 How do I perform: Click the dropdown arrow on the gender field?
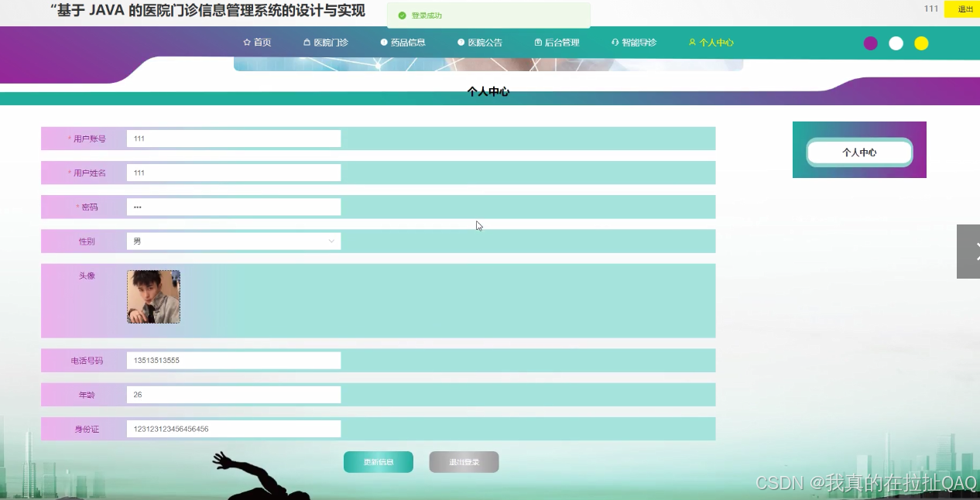[x=332, y=241]
